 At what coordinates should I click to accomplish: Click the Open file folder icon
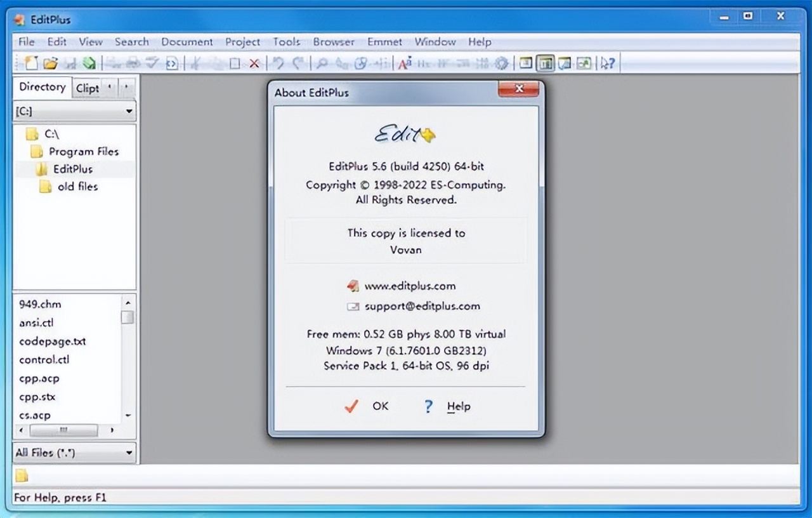pyautogui.click(x=50, y=63)
